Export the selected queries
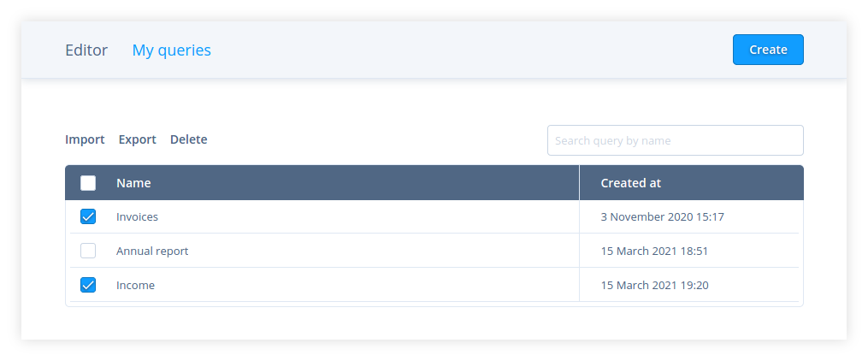 tap(137, 139)
